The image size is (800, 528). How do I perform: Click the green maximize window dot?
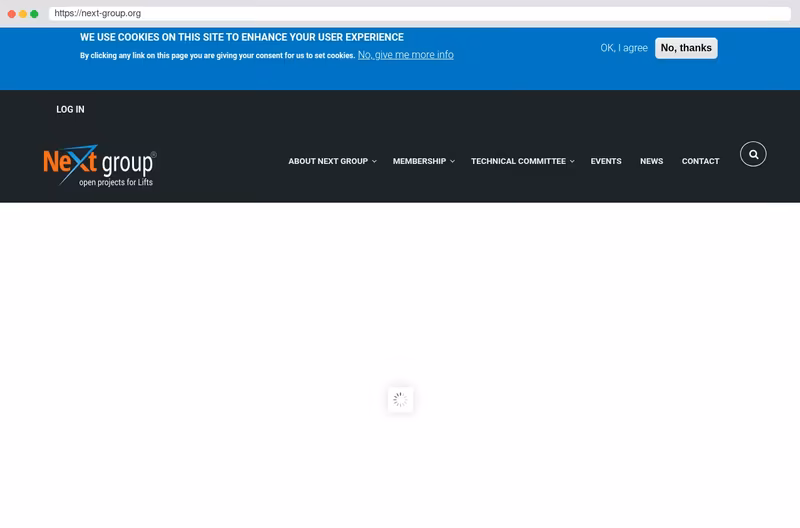click(34, 14)
